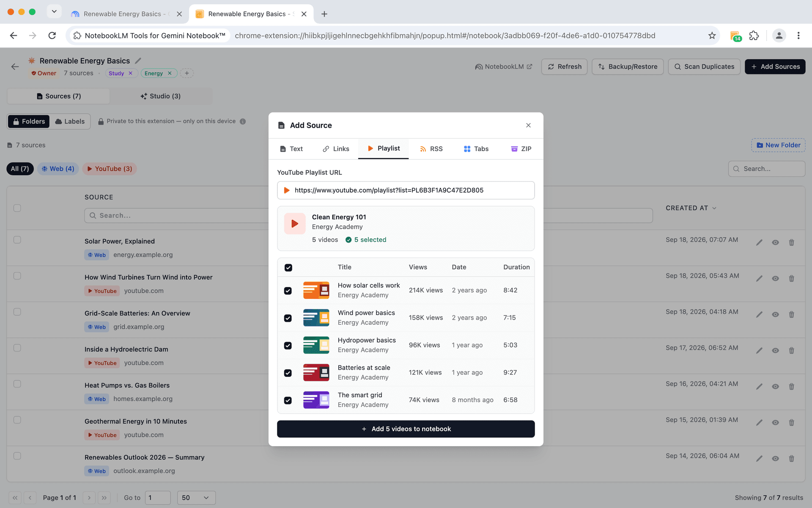Screen dimensions: 812x508
Task: Edit the Grid-Scale Batteries source
Action: 759,315
